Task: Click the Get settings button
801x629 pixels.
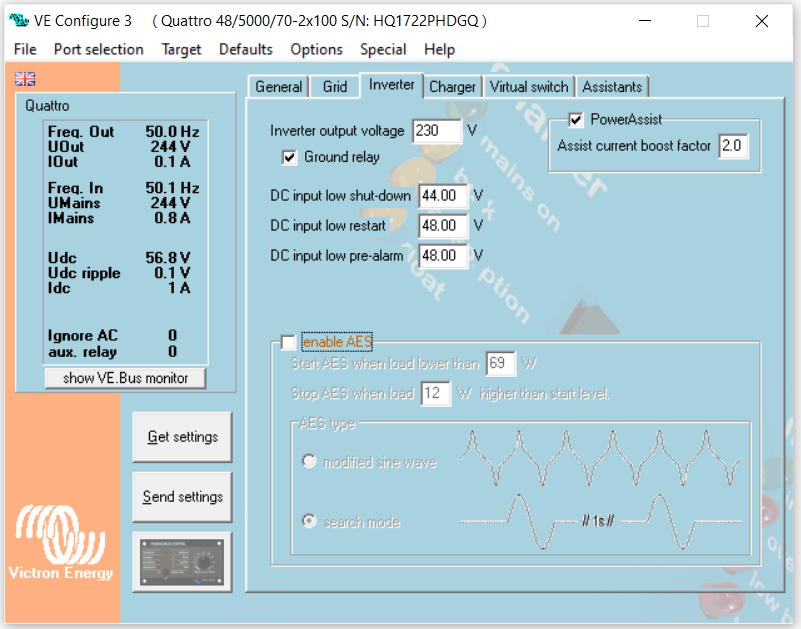Action: tap(182, 437)
